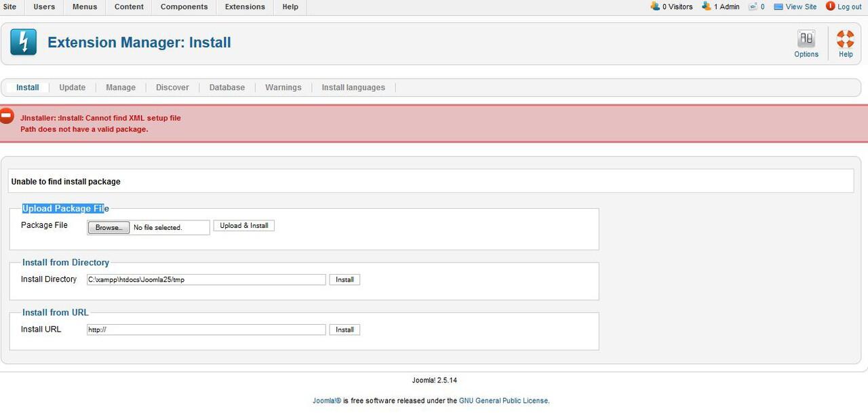Screen dimensions: 868x413
Task: Click the 'Install from URL' legend
Action: pyautogui.click(x=56, y=313)
